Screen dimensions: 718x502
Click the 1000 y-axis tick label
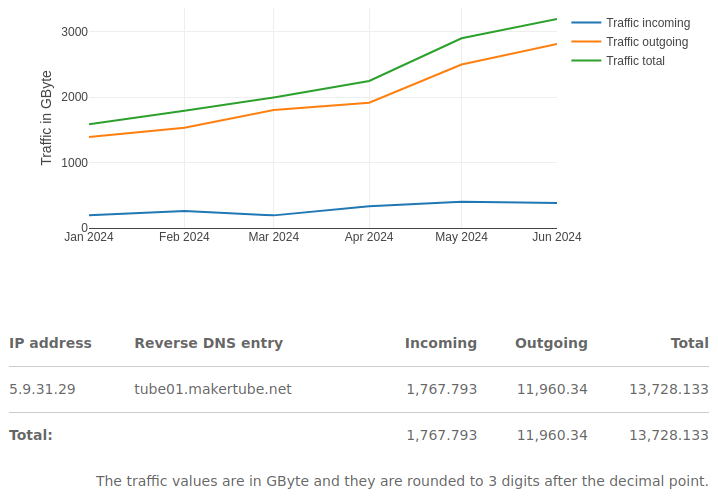tap(74, 163)
